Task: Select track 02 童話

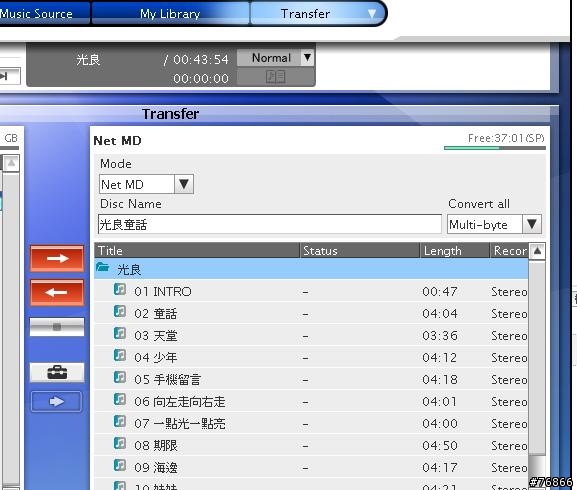Action: pyautogui.click(x=311, y=313)
